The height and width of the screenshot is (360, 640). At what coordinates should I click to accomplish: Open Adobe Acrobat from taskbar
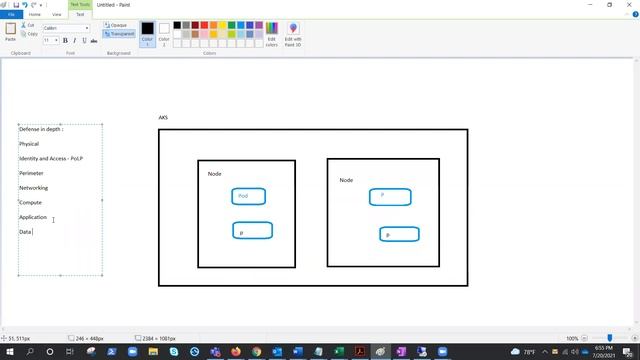point(360,351)
